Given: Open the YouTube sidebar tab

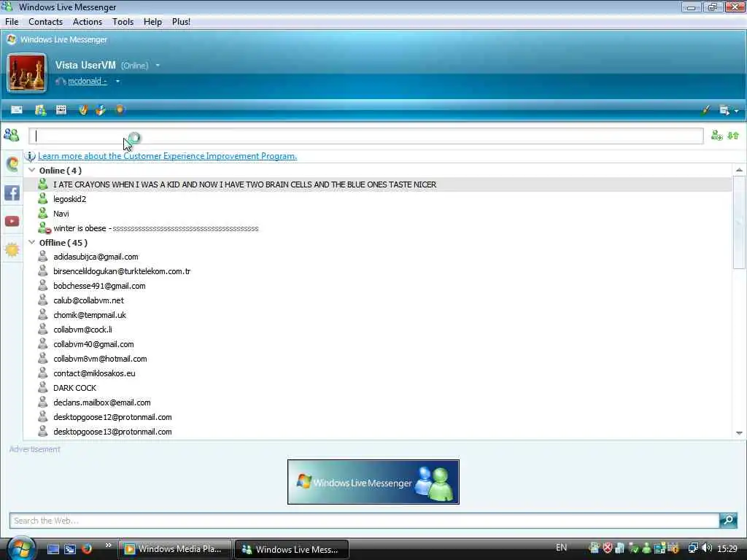Looking at the screenshot, I should 12,222.
